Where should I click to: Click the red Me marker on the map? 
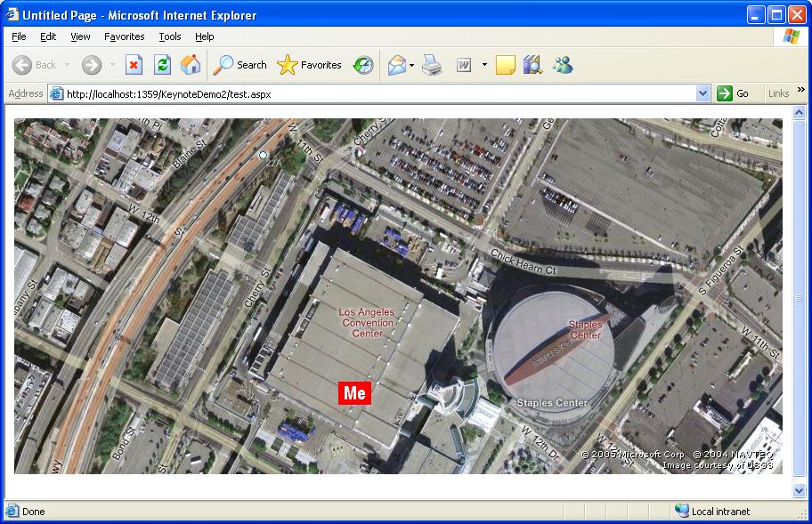[354, 393]
